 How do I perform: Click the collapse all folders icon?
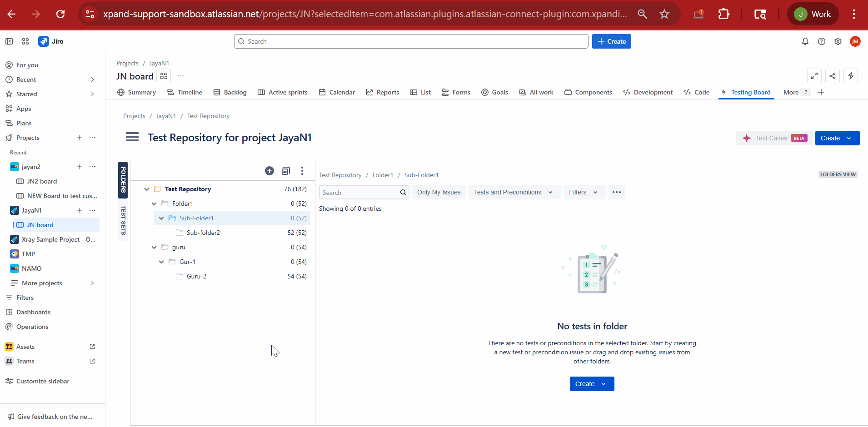pyautogui.click(x=286, y=171)
